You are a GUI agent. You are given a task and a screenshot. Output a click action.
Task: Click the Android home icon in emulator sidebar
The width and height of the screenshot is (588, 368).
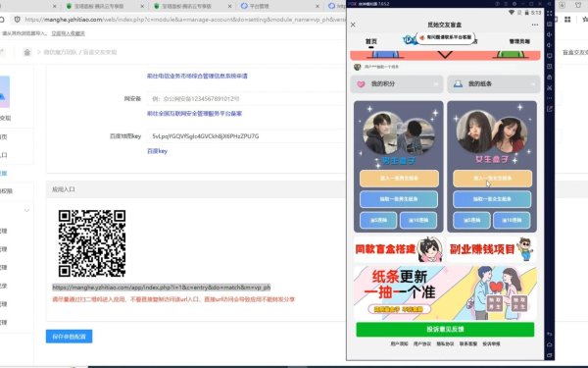pyautogui.click(x=550, y=344)
